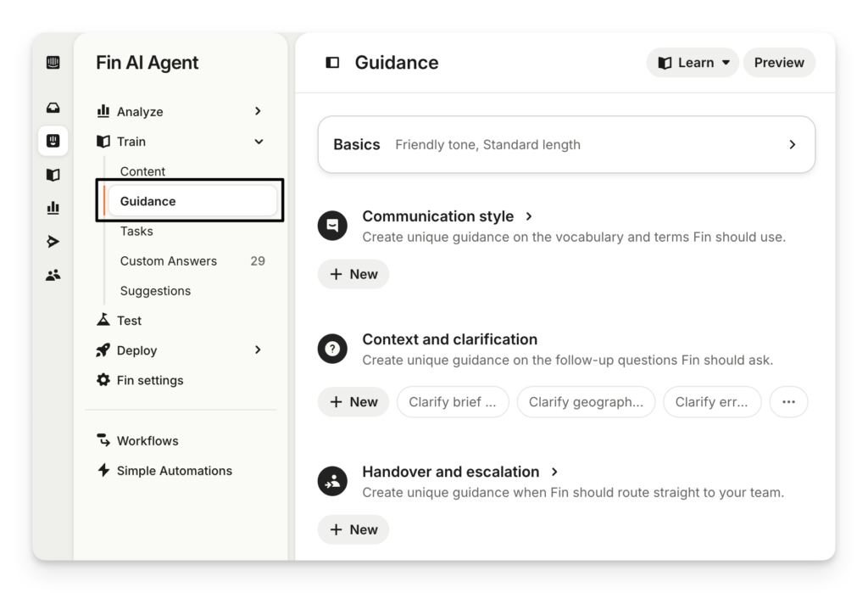Add New guidance under Communication style
Image resolution: width=868 pixels, height=593 pixels.
[x=353, y=274]
